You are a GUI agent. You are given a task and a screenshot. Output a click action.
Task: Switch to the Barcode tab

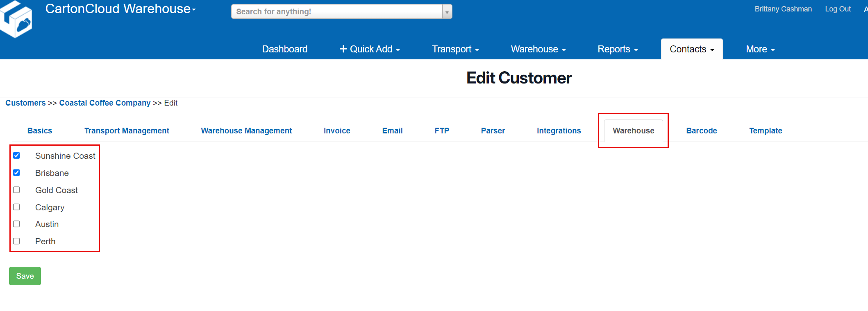point(702,131)
